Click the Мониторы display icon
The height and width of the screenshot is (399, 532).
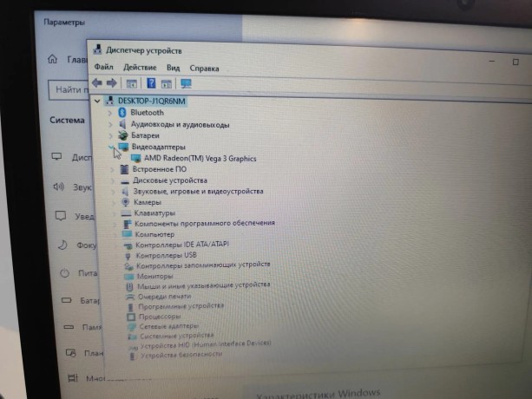click(x=129, y=277)
